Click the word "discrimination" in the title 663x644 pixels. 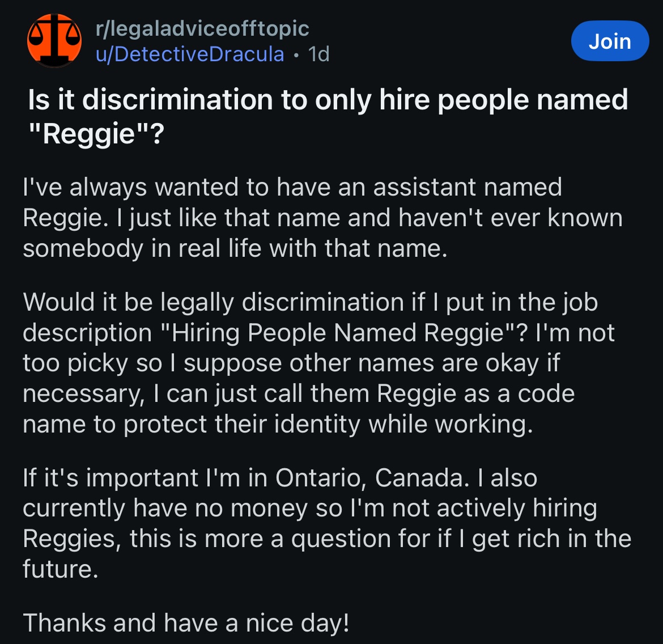(177, 100)
